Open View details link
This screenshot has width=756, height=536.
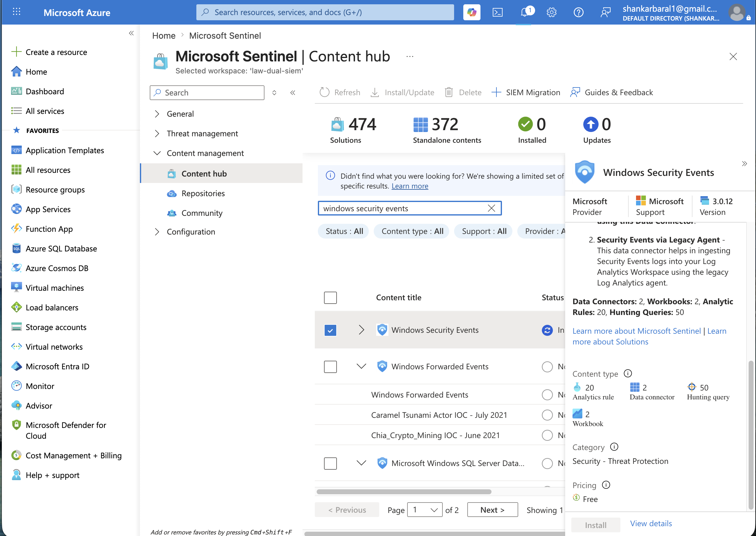[x=651, y=523]
